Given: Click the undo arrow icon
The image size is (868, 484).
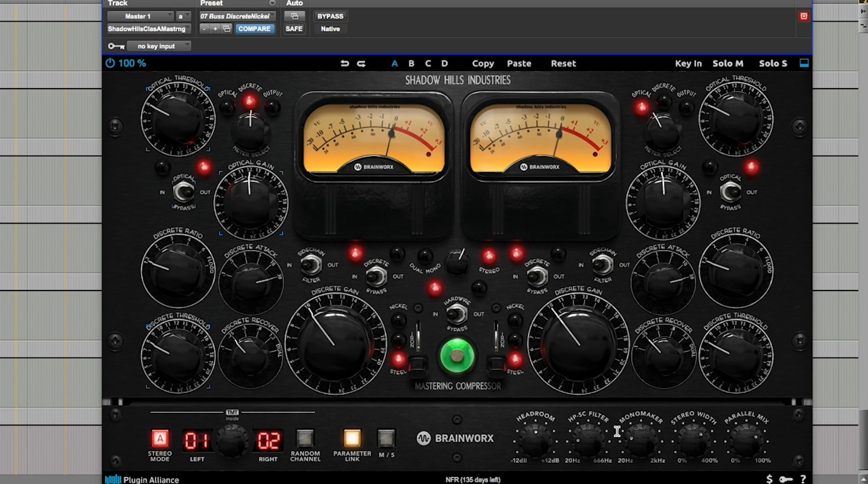Looking at the screenshot, I should [345, 63].
